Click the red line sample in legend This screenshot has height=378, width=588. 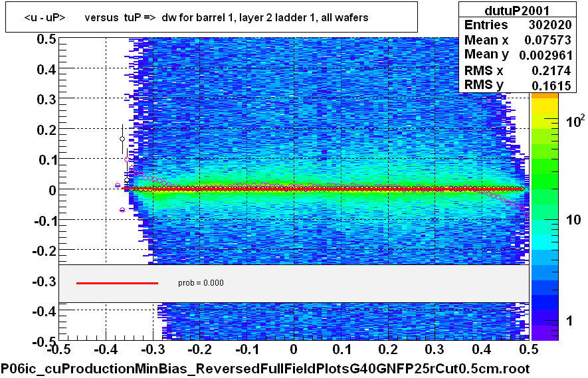(x=117, y=283)
